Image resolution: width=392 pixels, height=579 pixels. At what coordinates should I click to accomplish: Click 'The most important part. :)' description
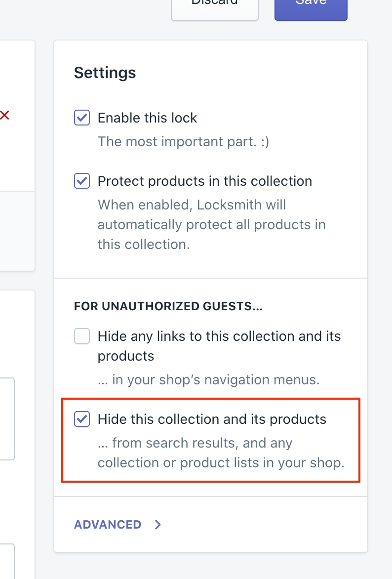coord(183,142)
